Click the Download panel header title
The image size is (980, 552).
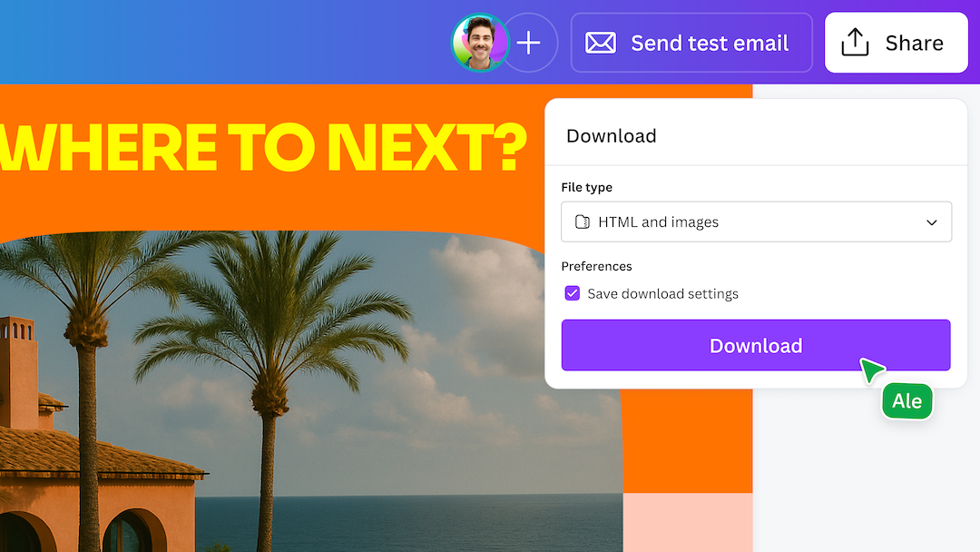coord(611,136)
